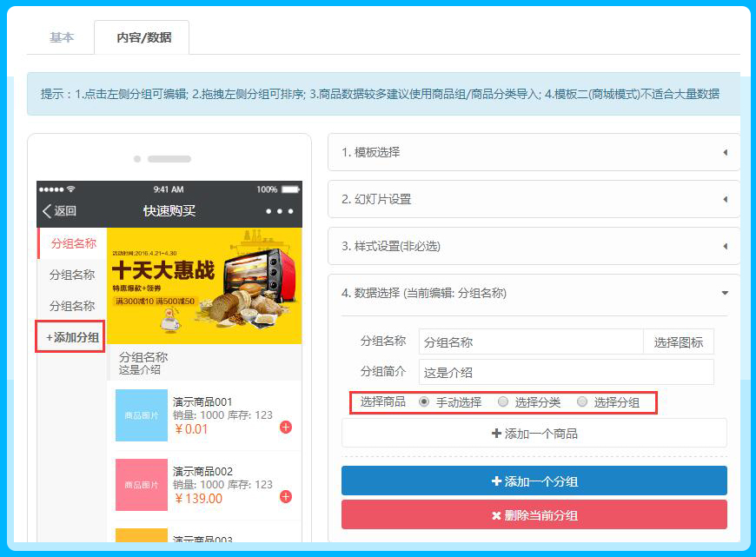756x557 pixels.
Task: Click the 分组简介 input field
Action: click(x=566, y=373)
